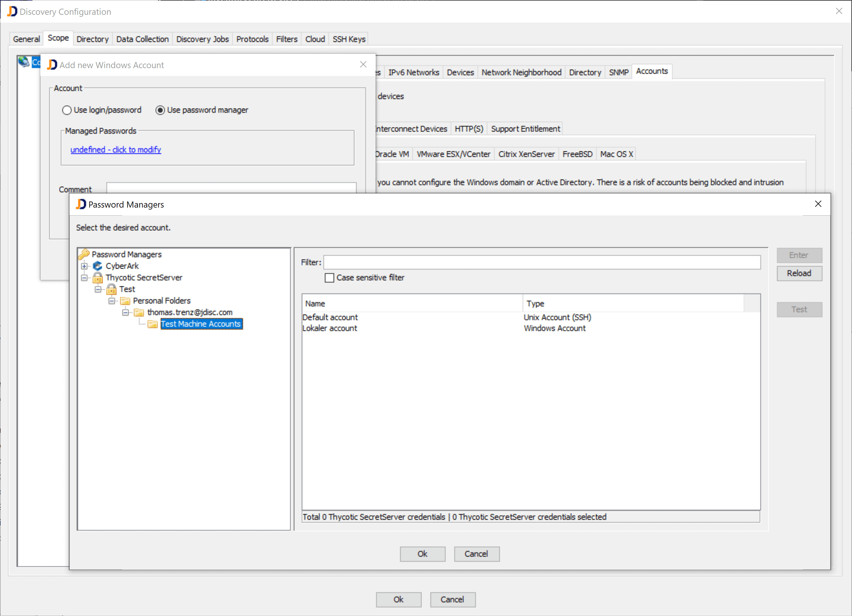852x616 pixels.
Task: Click the Thycotic SecretServer lock icon
Action: click(98, 277)
